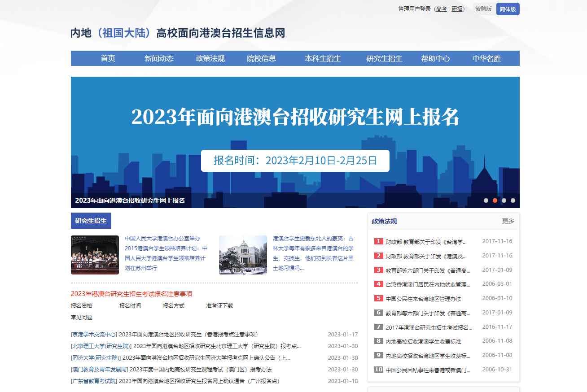Click the first carousel indicator dot

click(486, 200)
